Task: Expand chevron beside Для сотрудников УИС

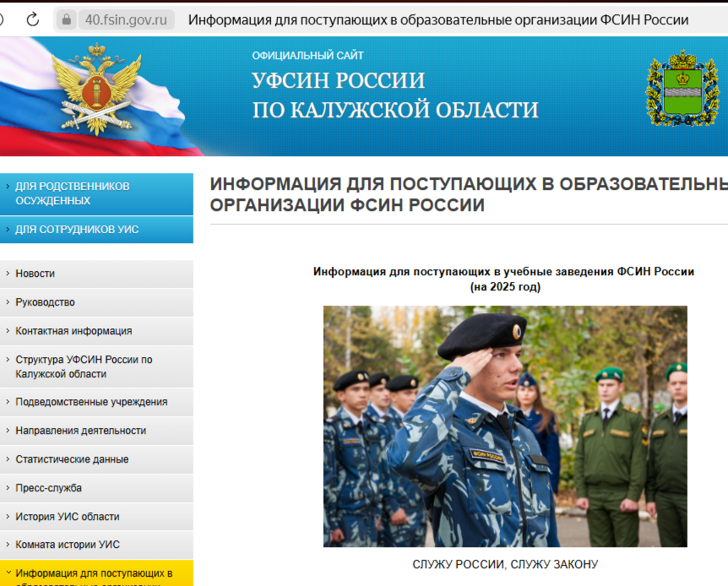Action: [8, 230]
